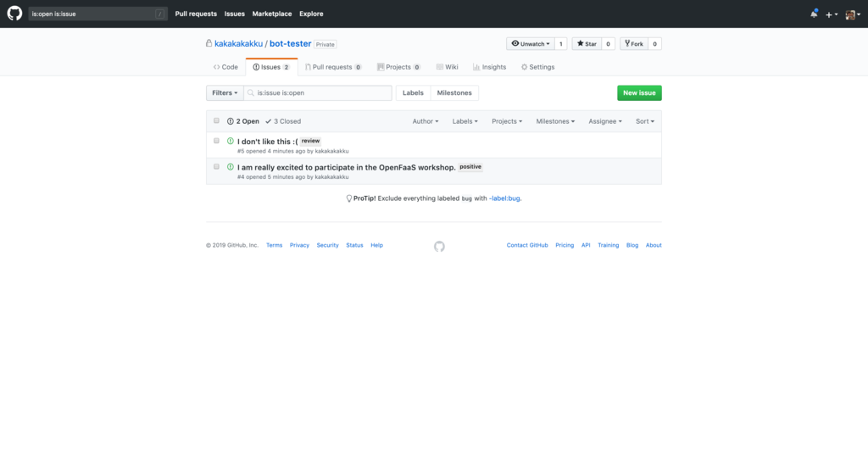Click author kakakakakku on issue #5

click(x=331, y=151)
